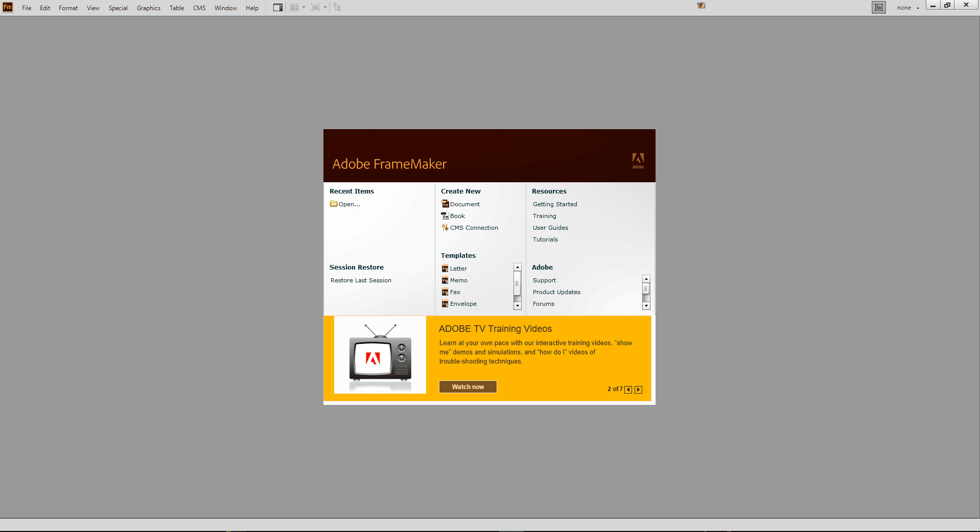Open the Graphics menu
Image resolution: width=980 pixels, height=532 pixels.
tap(149, 8)
